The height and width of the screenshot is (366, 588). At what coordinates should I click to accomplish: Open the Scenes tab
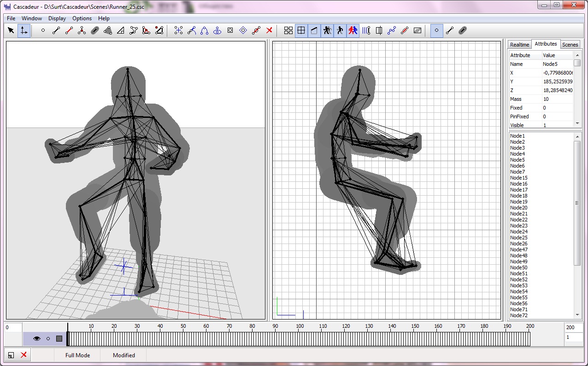tap(570, 45)
